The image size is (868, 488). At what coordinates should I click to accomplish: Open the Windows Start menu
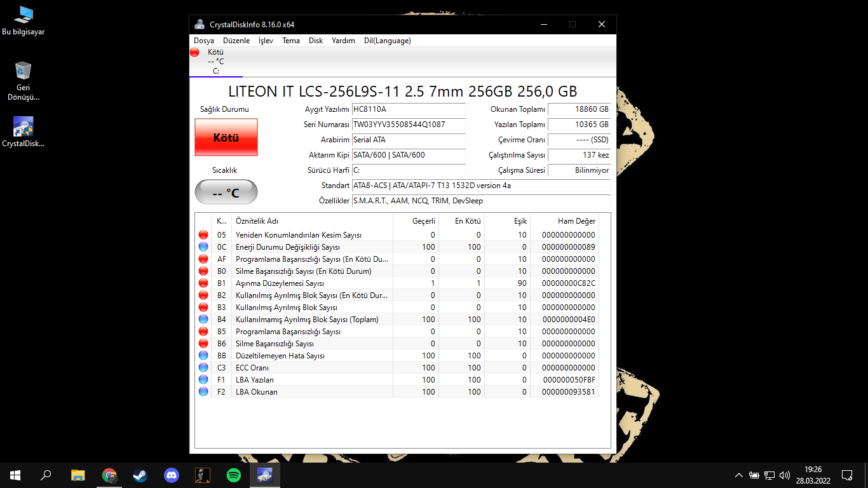pos(15,475)
